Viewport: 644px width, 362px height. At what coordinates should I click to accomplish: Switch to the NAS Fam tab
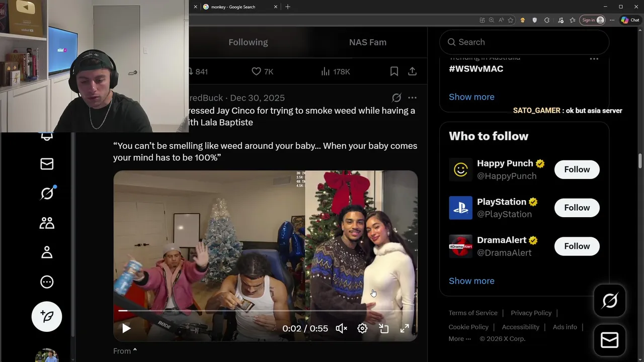[368, 42]
